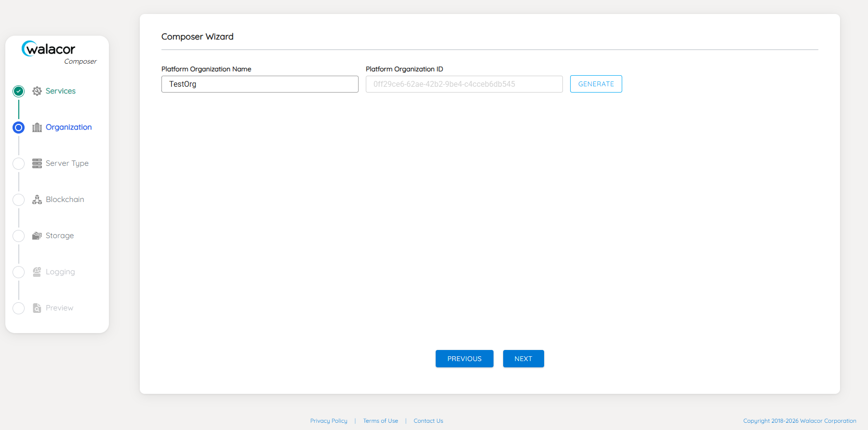The height and width of the screenshot is (430, 868).
Task: Click the Server Type rack icon
Action: point(37,163)
